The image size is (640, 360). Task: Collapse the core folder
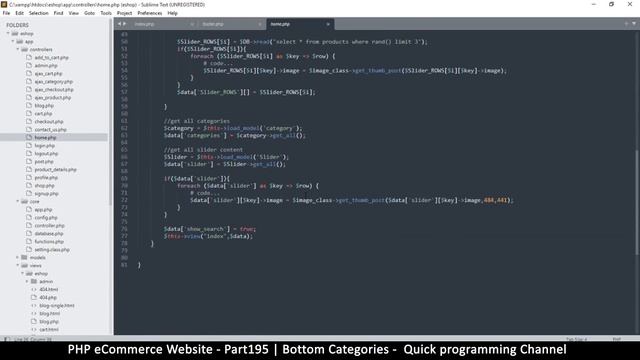pyautogui.click(x=18, y=202)
